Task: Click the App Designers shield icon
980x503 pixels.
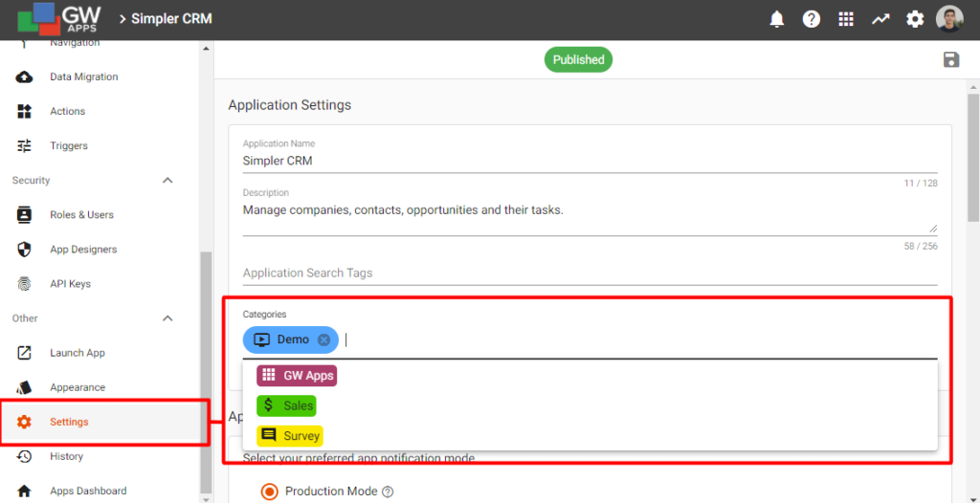Action: 24,250
